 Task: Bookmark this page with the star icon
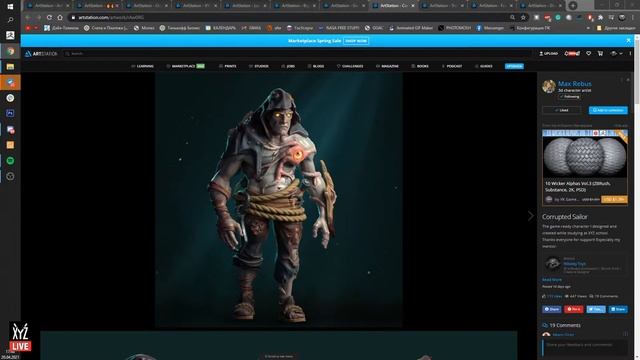pos(523,18)
